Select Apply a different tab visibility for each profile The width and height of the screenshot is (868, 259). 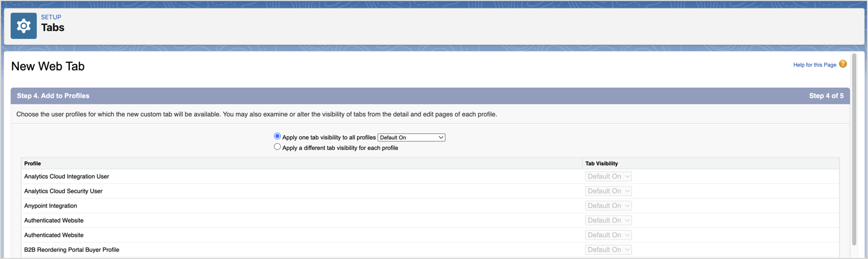(x=277, y=146)
